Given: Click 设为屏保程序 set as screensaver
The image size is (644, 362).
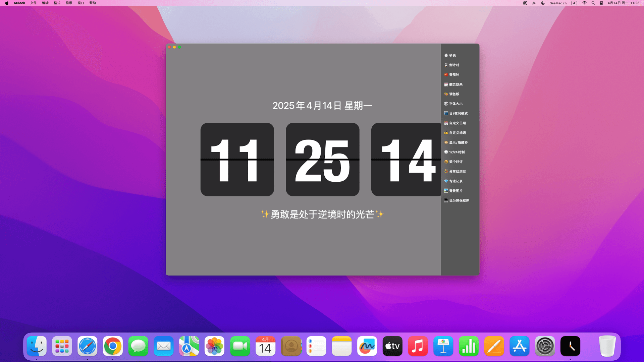Looking at the screenshot, I should tap(459, 200).
